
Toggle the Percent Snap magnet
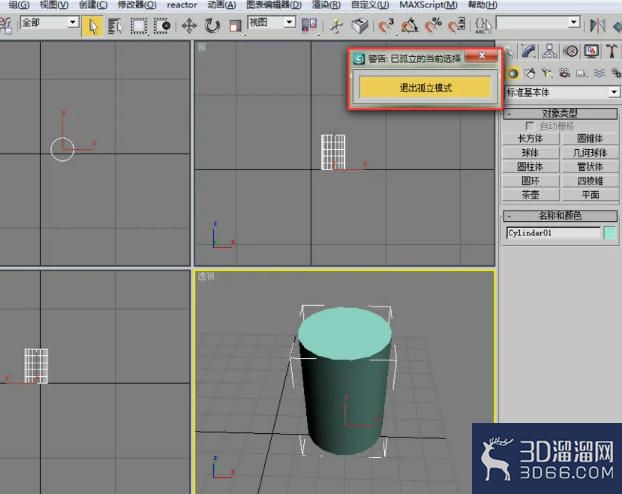(x=433, y=27)
